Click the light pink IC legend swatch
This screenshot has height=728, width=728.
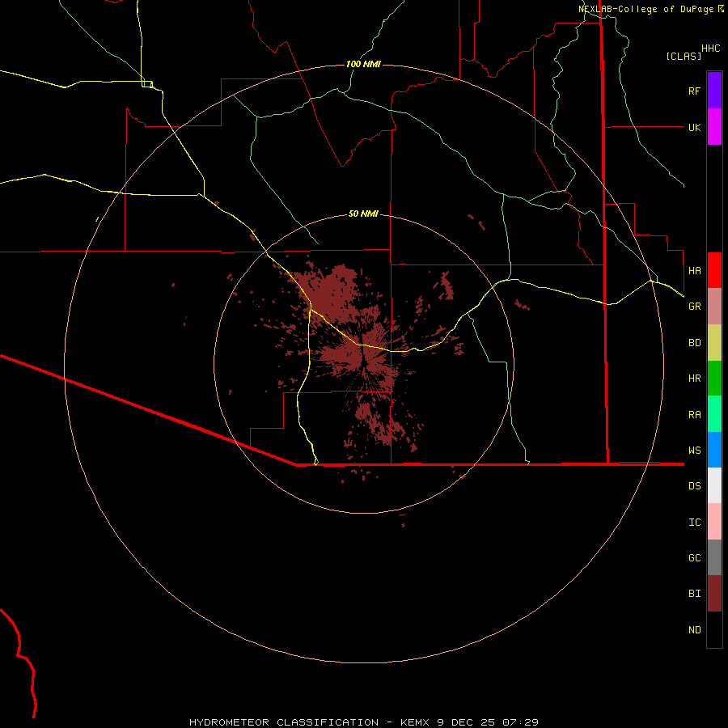tap(714, 522)
